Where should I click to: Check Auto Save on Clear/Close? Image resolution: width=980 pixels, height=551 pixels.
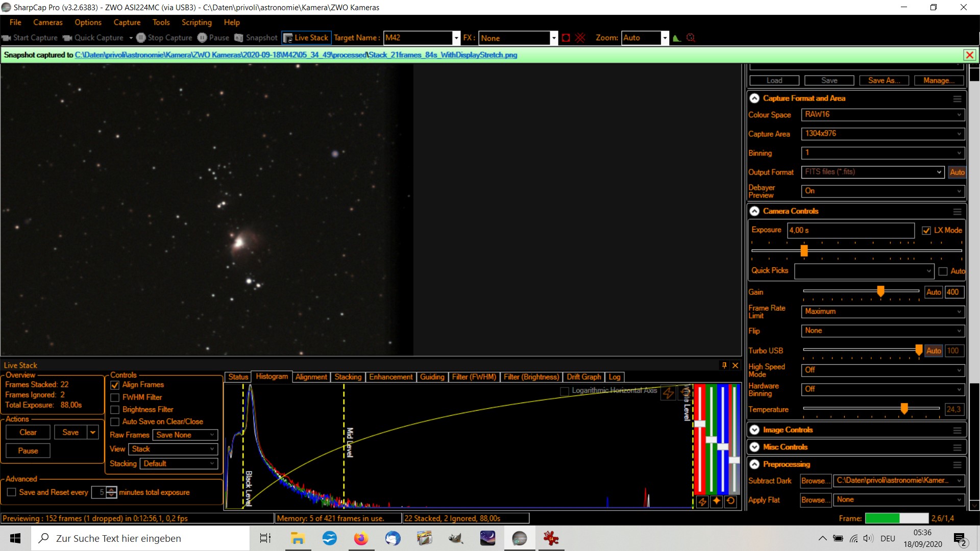coord(115,422)
